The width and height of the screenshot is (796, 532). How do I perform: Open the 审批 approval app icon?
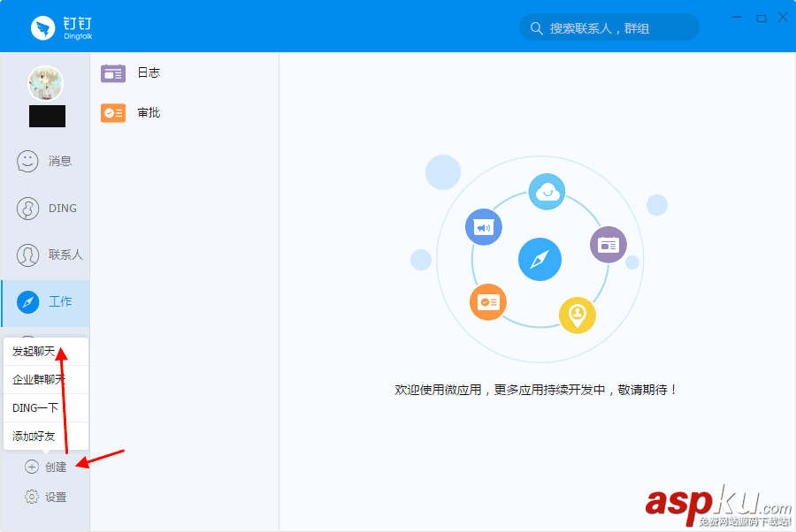(x=112, y=113)
